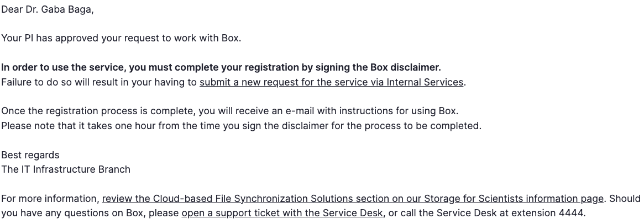This screenshot has width=644, height=224.
Task: Click the bold "In order to use the service" text
Action: pyautogui.click(x=64, y=67)
